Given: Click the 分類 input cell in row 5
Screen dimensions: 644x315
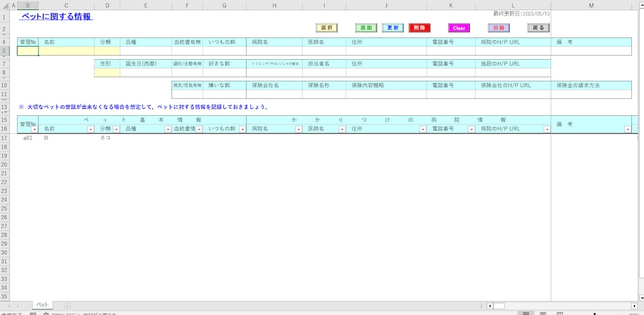Looking at the screenshot, I should (107, 51).
